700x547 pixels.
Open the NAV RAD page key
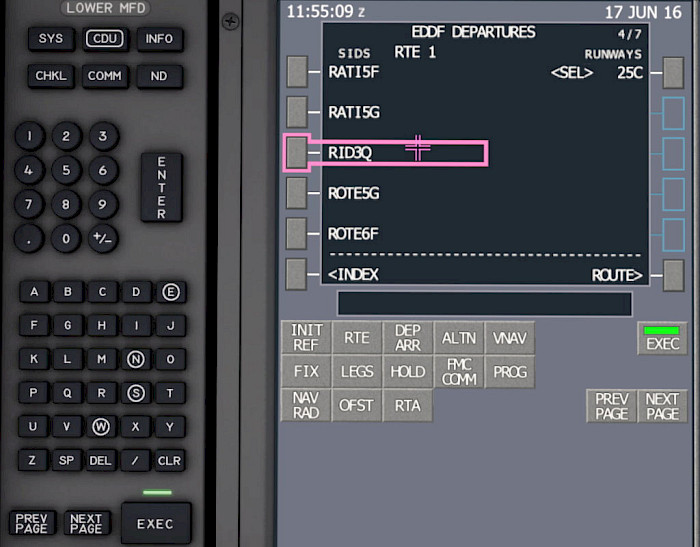(306, 405)
